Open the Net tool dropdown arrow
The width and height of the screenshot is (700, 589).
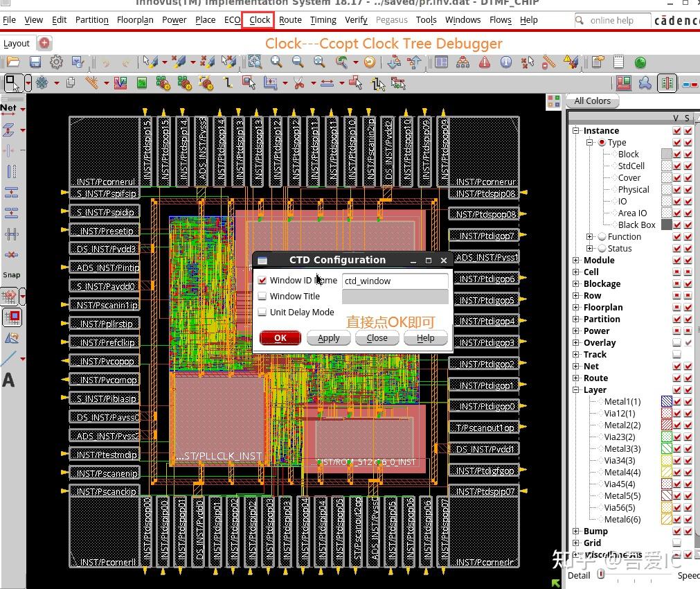(x=22, y=109)
